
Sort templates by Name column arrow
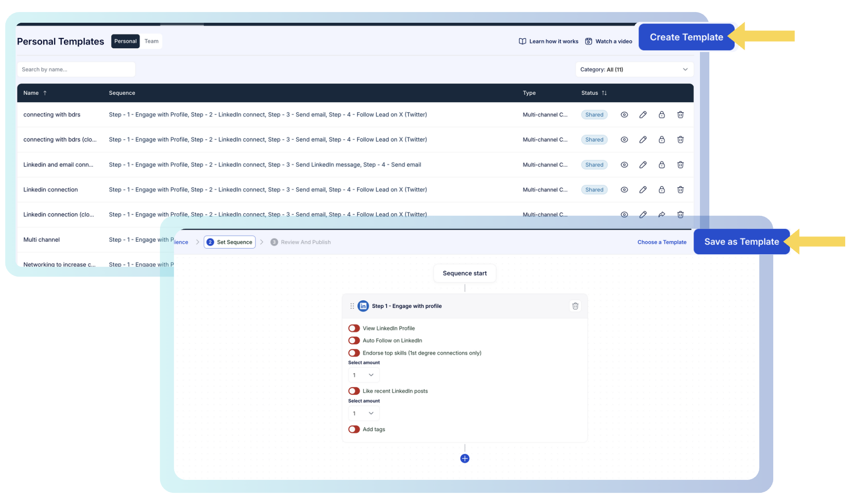(x=45, y=93)
